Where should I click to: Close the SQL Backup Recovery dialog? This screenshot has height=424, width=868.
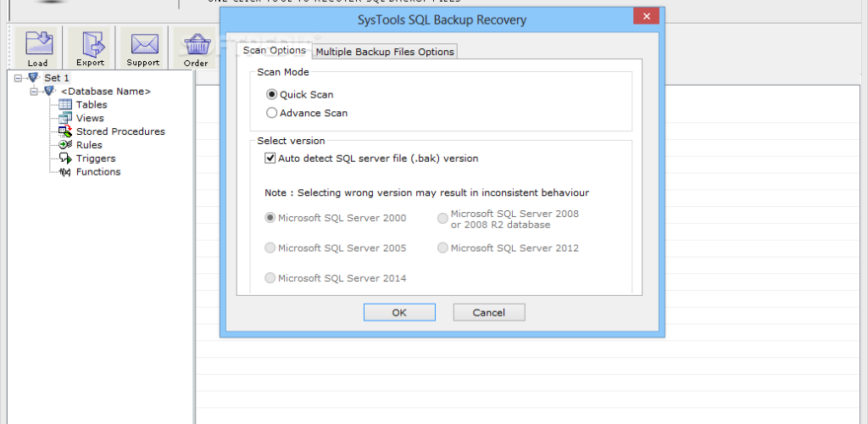(646, 17)
